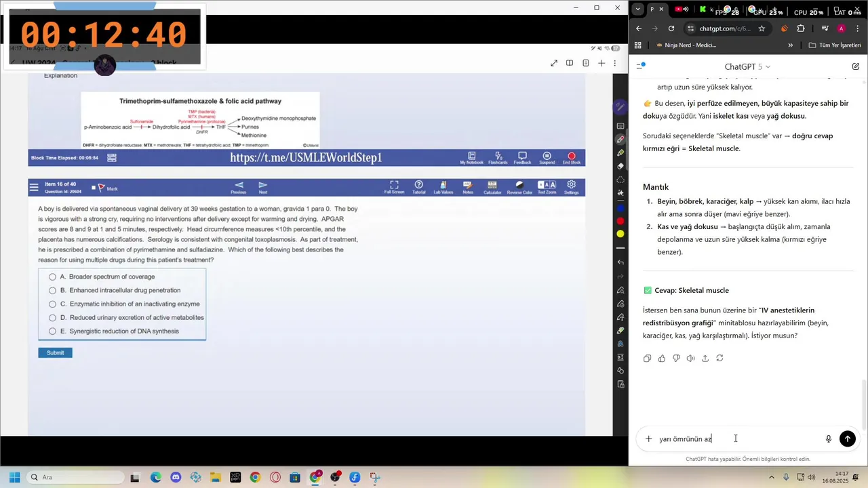
Task: Expand the hidden bookmarks overflow chevron
Action: click(790, 45)
